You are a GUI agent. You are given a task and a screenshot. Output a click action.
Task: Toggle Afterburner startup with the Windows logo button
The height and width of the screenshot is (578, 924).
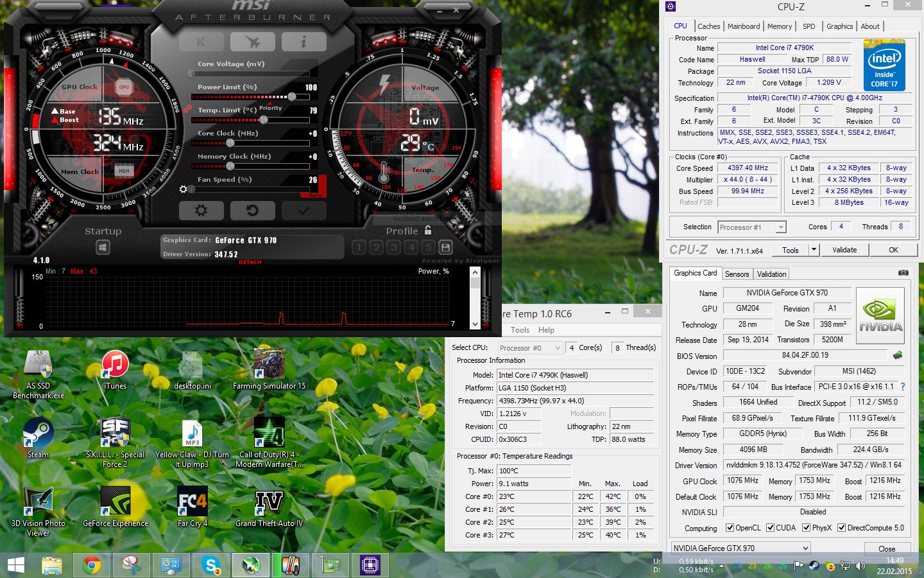pyautogui.click(x=103, y=247)
